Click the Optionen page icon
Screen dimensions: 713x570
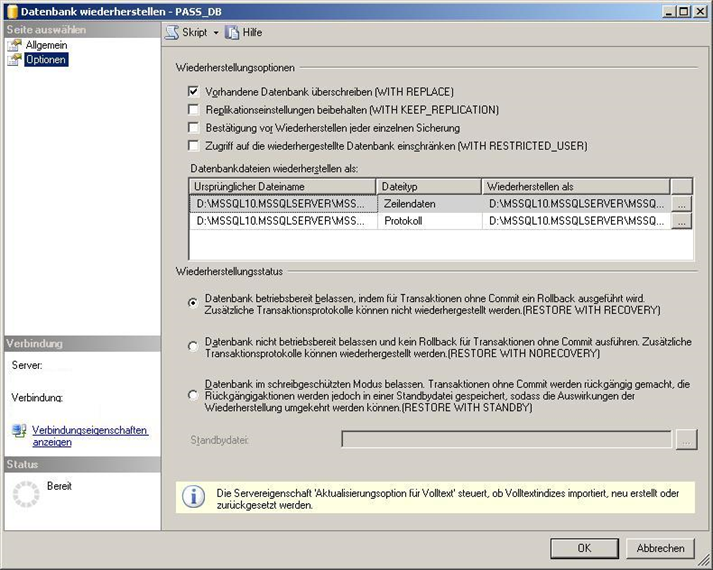pyautogui.click(x=14, y=60)
